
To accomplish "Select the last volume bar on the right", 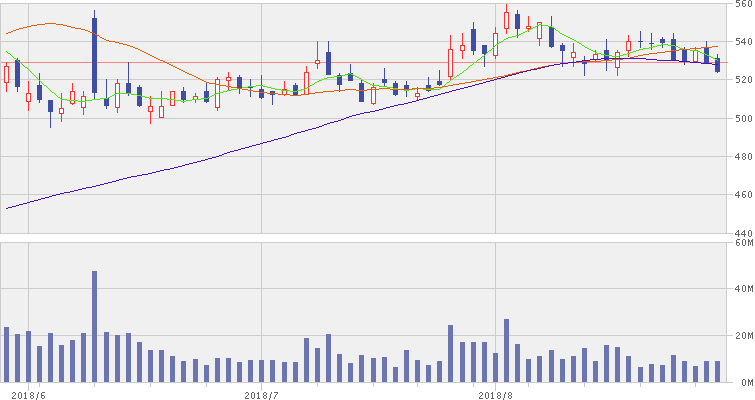I will click(717, 371).
